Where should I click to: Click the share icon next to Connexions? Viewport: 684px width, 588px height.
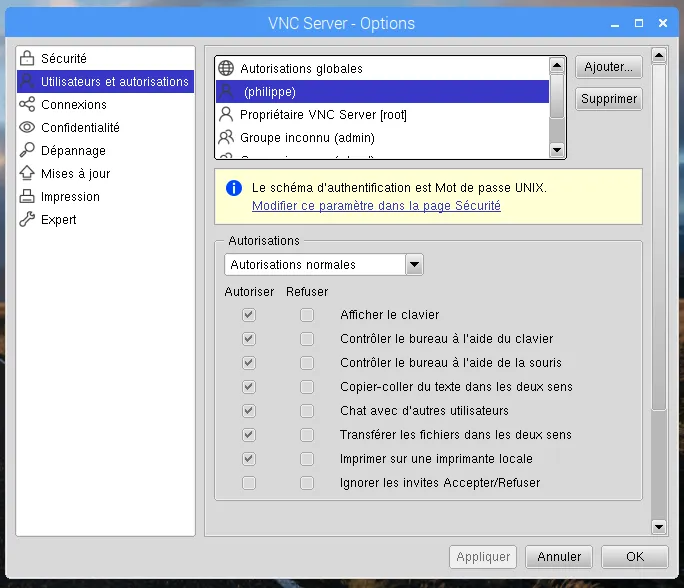pyautogui.click(x=27, y=104)
